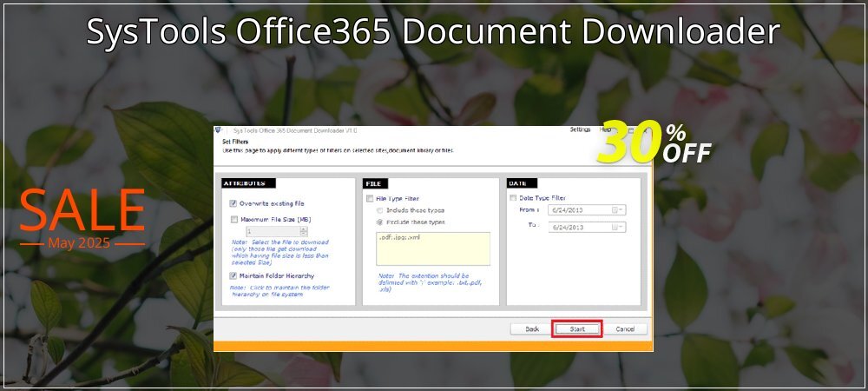Select Exclude these types radio button
The height and width of the screenshot is (391, 868).
click(x=380, y=222)
